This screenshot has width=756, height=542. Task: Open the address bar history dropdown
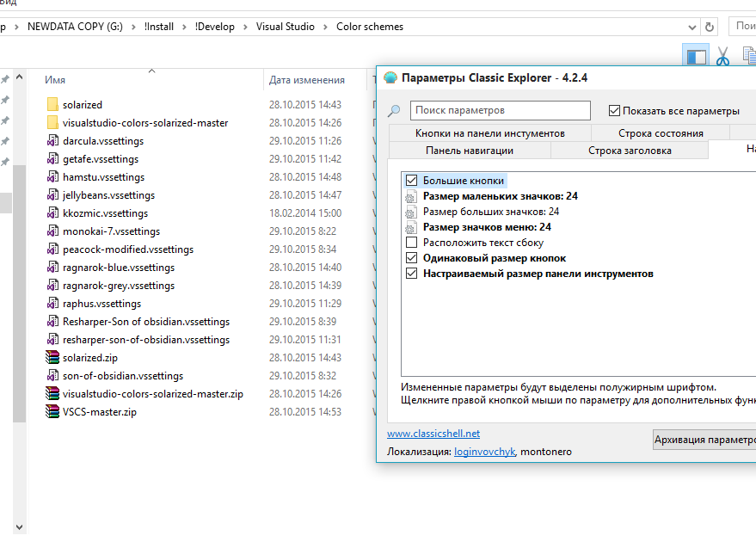click(x=691, y=27)
